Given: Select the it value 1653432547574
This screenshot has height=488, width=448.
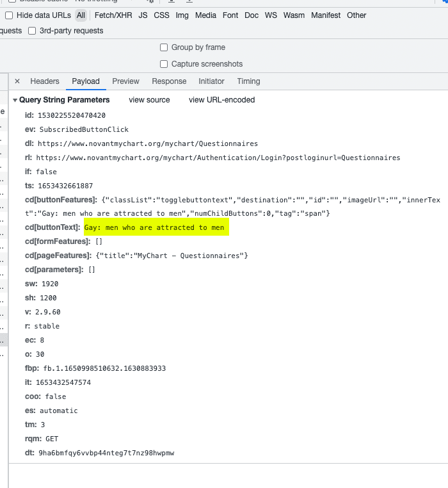Looking at the screenshot, I should pos(63,382).
